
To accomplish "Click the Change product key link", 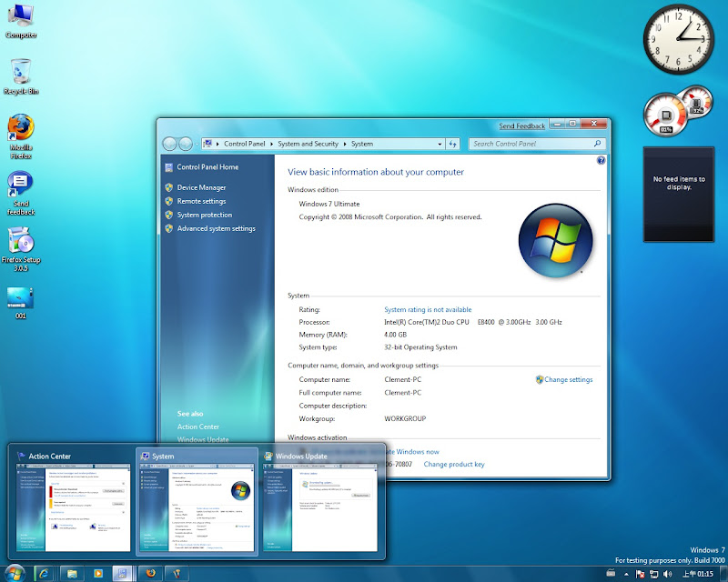I will point(454,465).
